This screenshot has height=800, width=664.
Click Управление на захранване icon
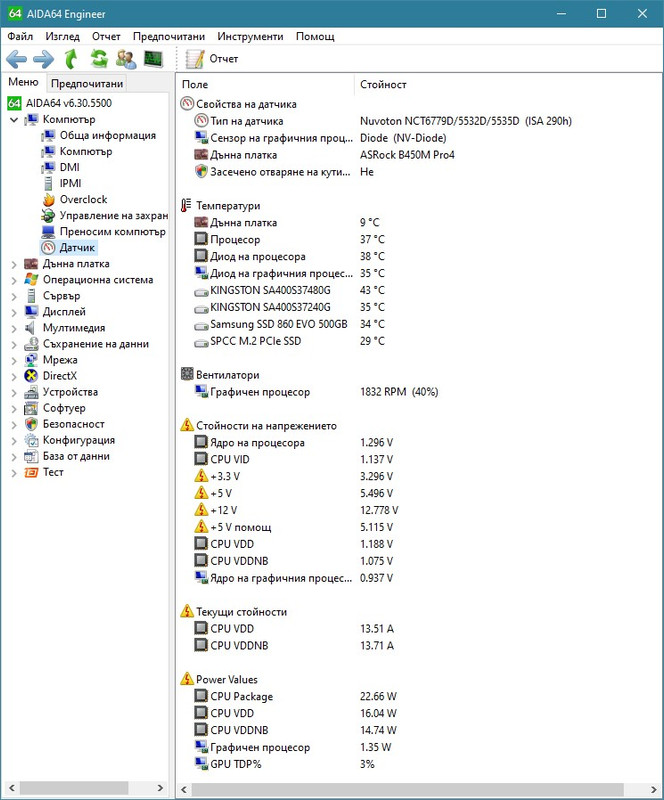pos(48,216)
